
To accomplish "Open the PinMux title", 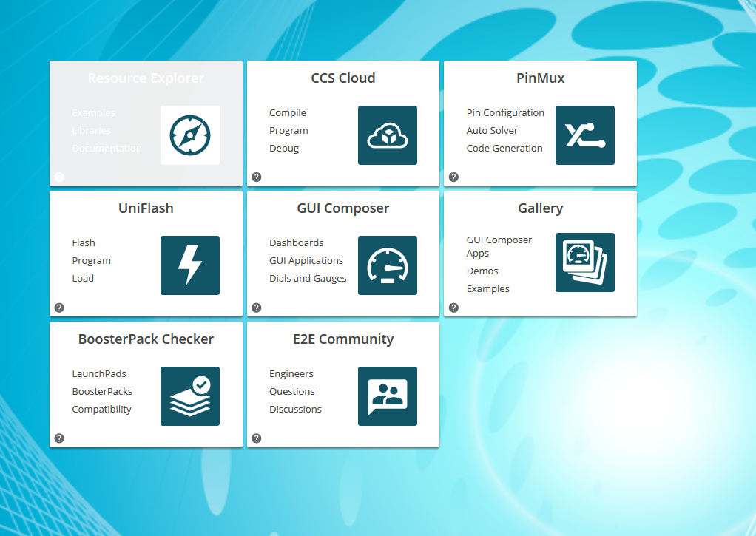I will tap(541, 78).
